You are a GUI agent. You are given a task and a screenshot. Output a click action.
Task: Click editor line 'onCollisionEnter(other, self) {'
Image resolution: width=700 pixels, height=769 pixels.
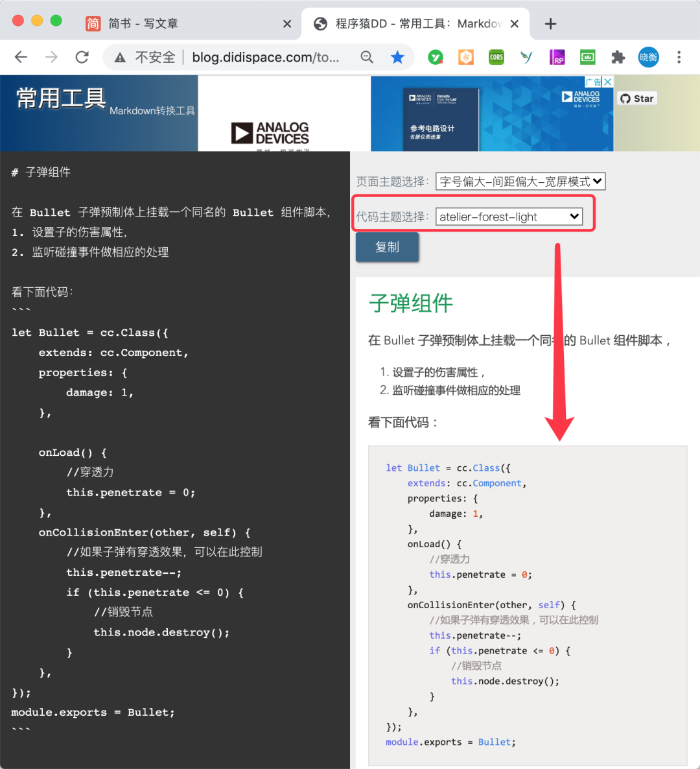145,532
